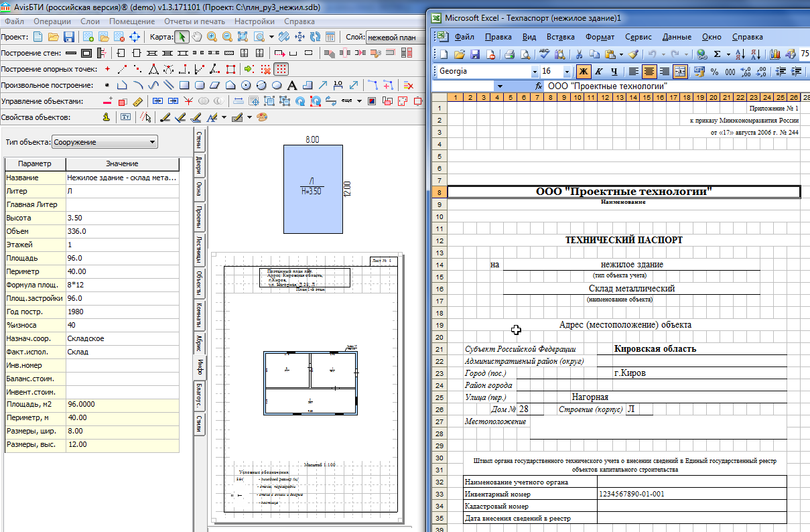Toggle align left in Excel formatting toolbar
This screenshot has width=810, height=532.
pos(634,71)
